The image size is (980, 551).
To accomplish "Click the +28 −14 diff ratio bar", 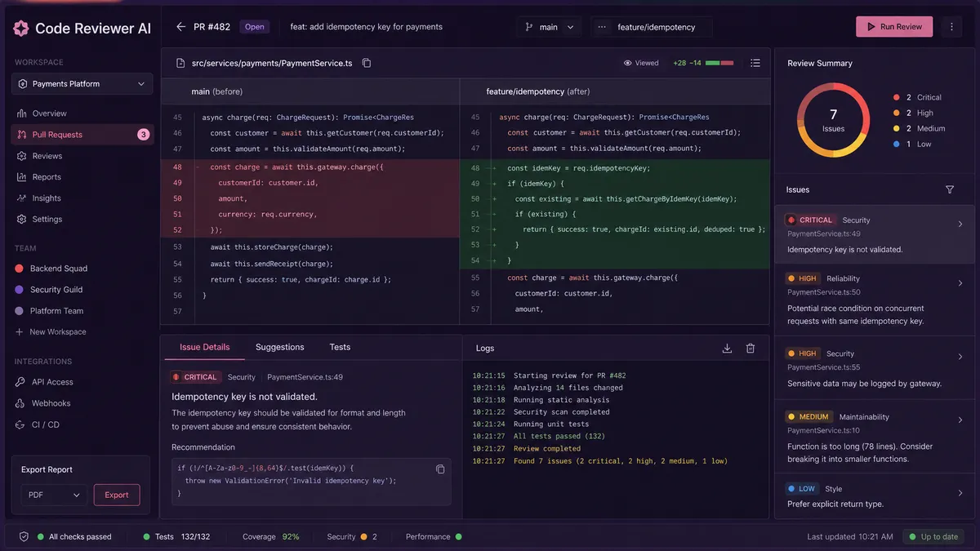I will (x=719, y=63).
